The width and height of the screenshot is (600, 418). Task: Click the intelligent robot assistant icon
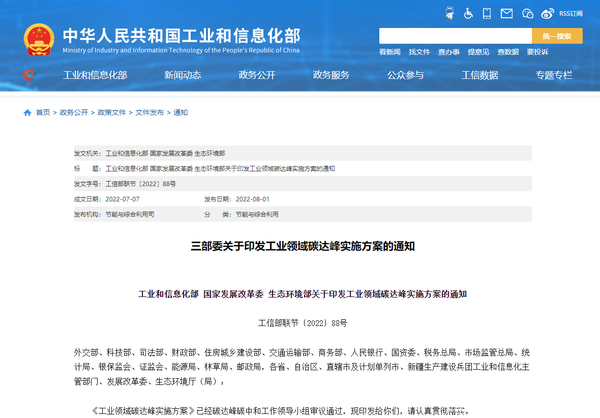(x=446, y=14)
